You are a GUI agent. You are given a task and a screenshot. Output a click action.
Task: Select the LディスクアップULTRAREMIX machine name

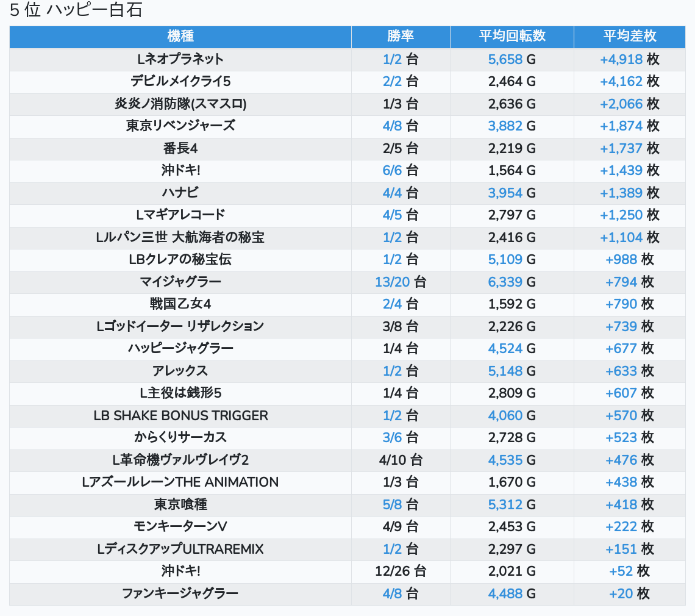pyautogui.click(x=180, y=549)
